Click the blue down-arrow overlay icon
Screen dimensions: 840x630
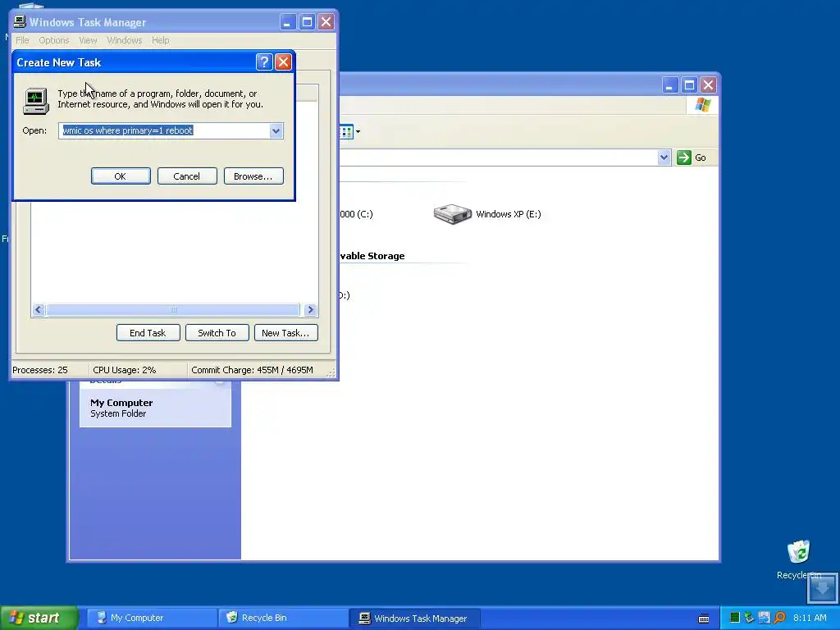click(x=822, y=587)
